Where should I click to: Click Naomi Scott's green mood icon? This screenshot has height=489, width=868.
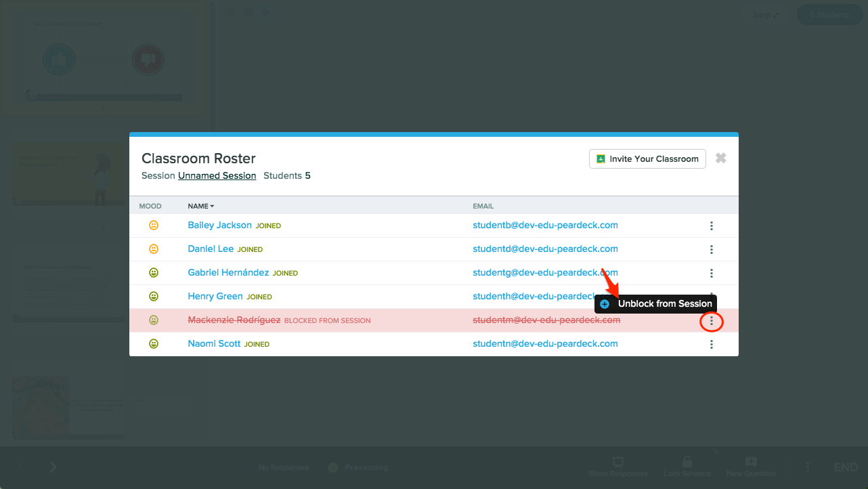[154, 344]
